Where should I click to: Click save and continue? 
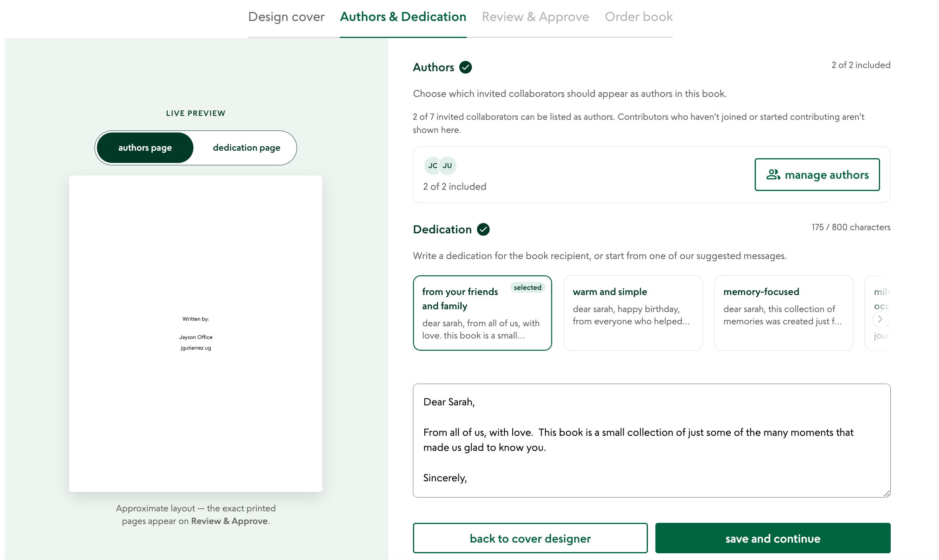coord(773,538)
